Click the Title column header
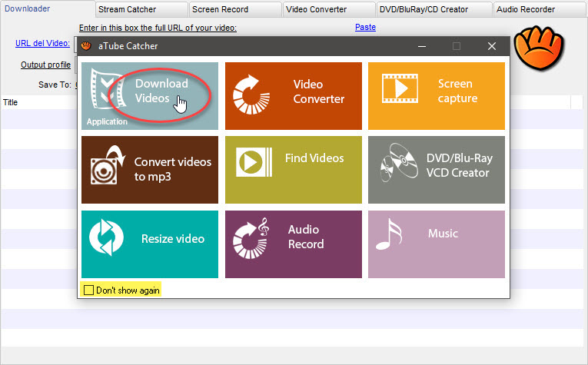 click(11, 102)
